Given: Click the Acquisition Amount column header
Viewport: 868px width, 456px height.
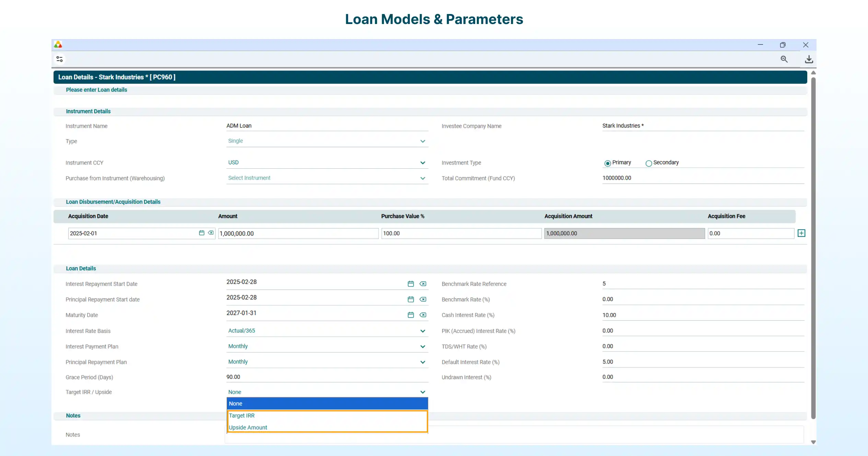Looking at the screenshot, I should [568, 216].
